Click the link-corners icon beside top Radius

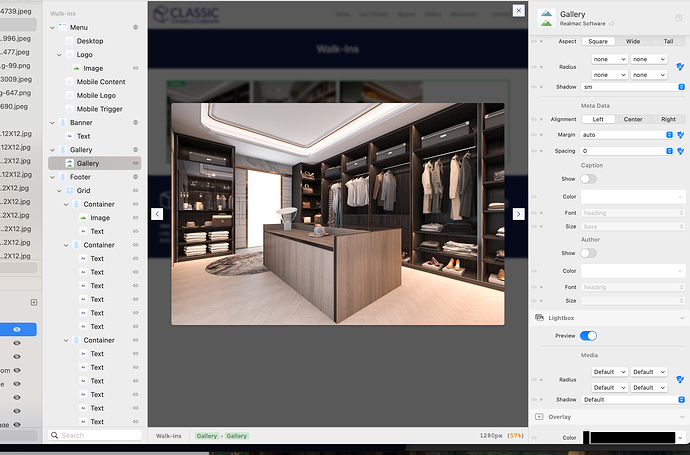[680, 67]
